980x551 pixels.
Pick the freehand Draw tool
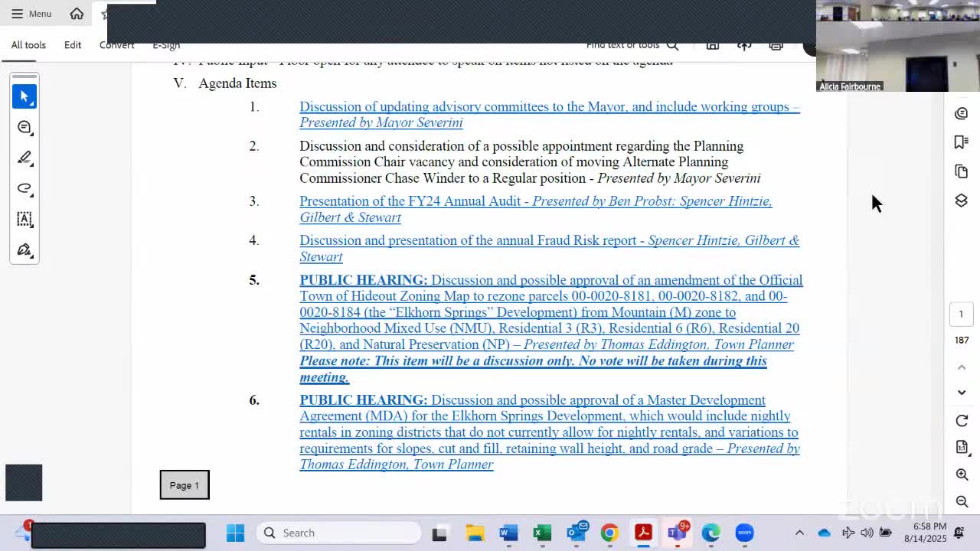pyautogui.click(x=24, y=188)
